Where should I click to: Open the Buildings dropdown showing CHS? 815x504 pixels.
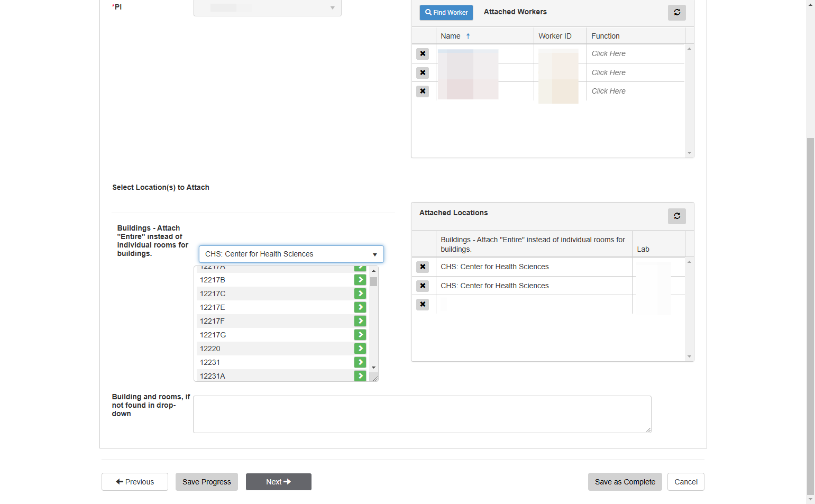291,254
